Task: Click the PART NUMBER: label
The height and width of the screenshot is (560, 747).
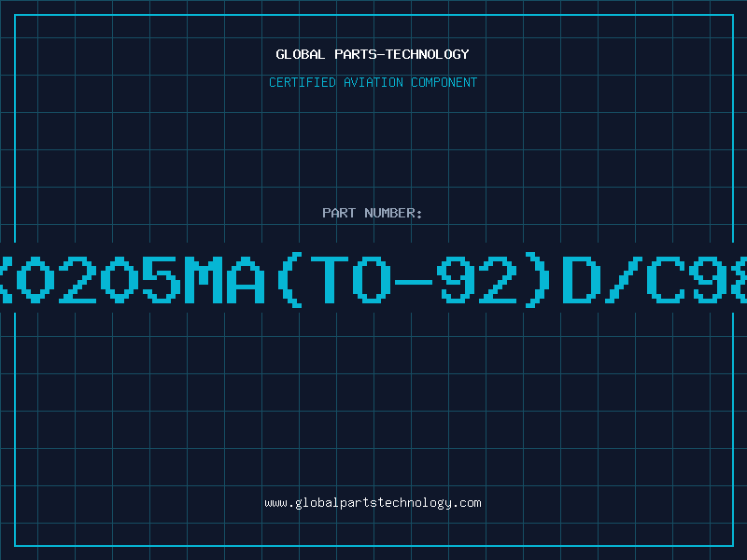Action: pos(373,213)
